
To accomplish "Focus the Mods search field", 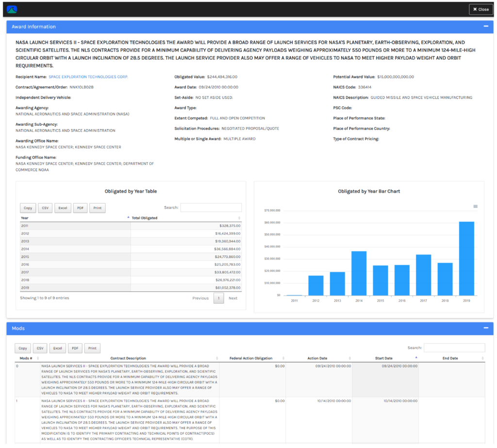I will coord(454,348).
